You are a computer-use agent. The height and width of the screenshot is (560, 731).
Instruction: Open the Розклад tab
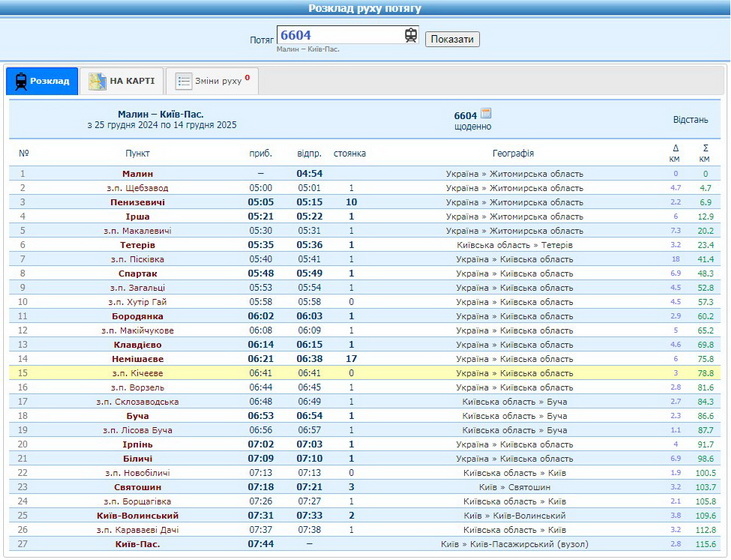click(x=42, y=81)
